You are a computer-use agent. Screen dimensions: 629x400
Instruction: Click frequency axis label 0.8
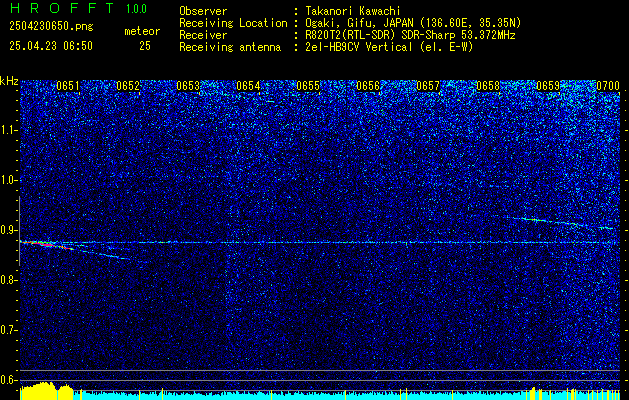coord(9,280)
